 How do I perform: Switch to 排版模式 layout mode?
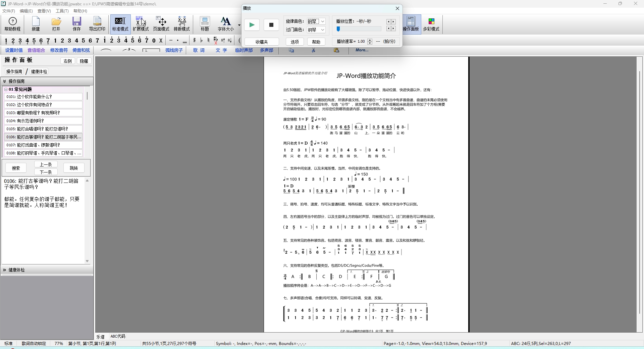182,24
